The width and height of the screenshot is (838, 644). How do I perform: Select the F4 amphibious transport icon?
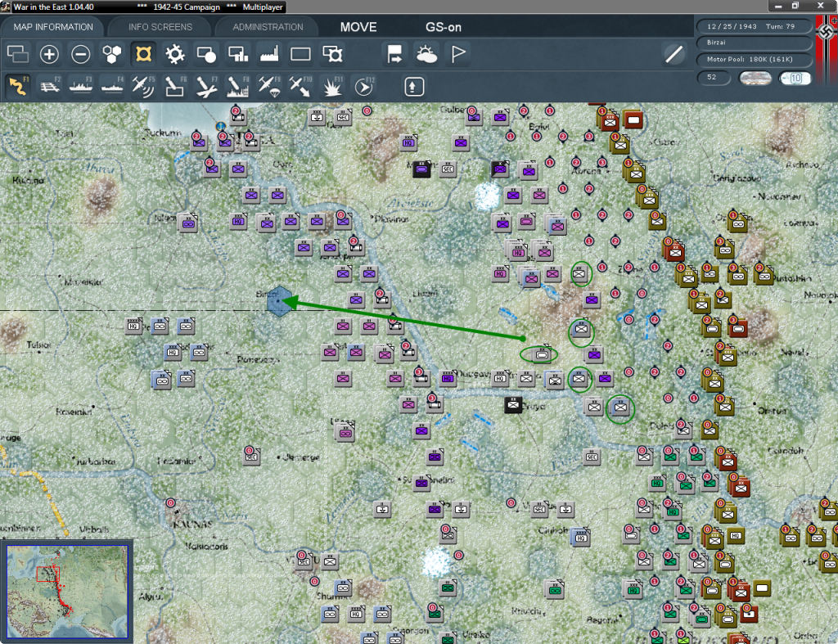112,87
